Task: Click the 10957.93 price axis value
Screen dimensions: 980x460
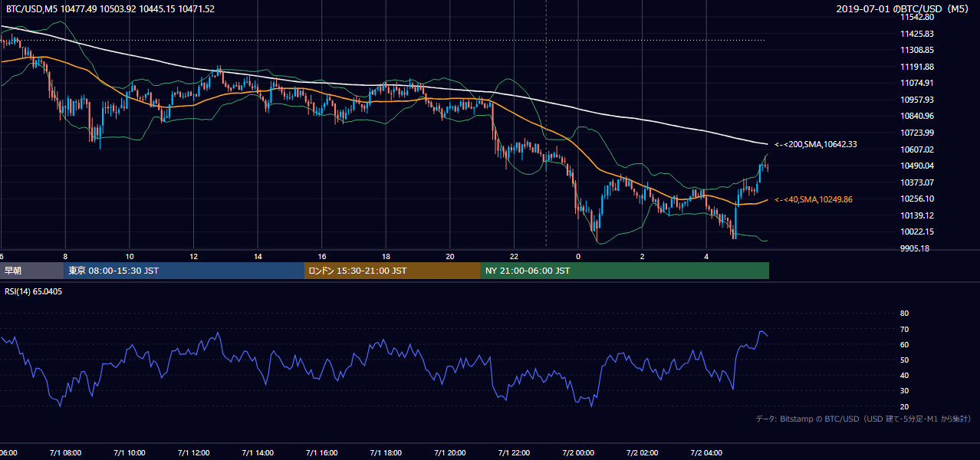Action: click(917, 100)
